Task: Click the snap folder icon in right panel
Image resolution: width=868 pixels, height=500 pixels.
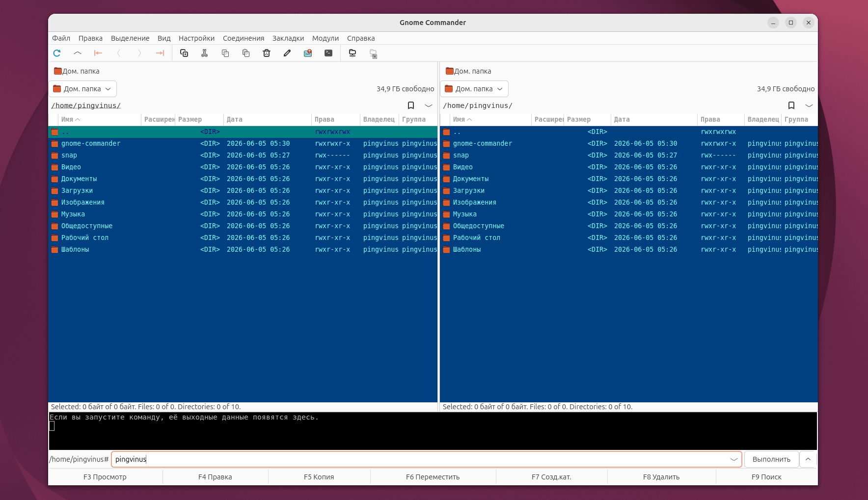Action: coord(446,156)
